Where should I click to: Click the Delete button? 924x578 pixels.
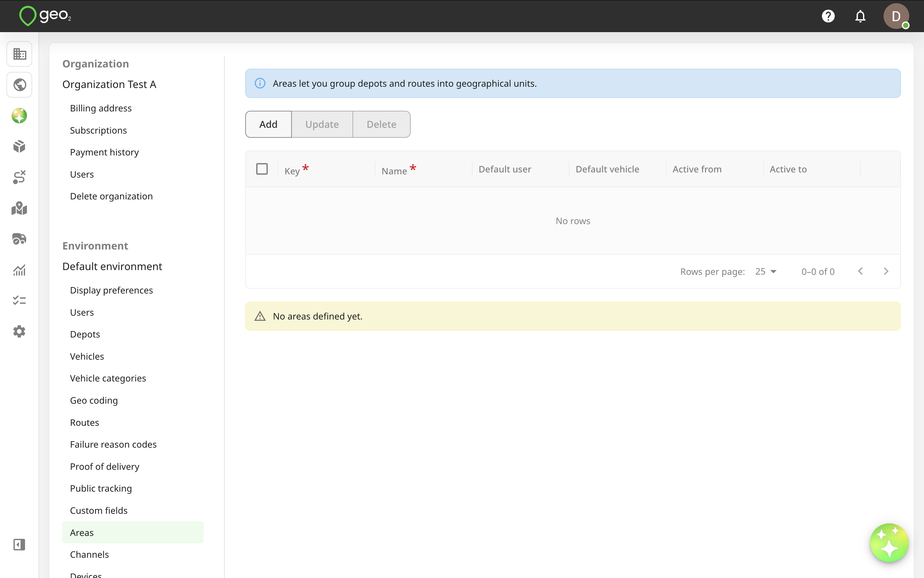tap(381, 124)
